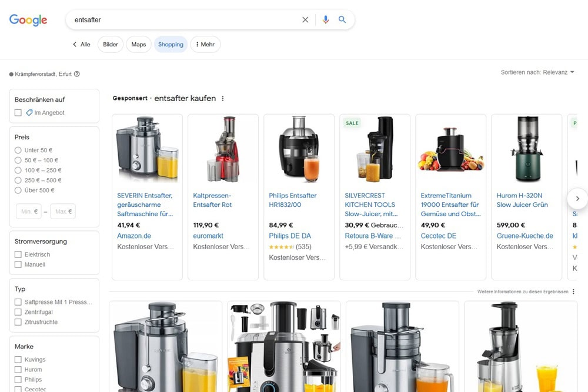
Task: Check the Kuvings brand filter
Action: point(18,360)
